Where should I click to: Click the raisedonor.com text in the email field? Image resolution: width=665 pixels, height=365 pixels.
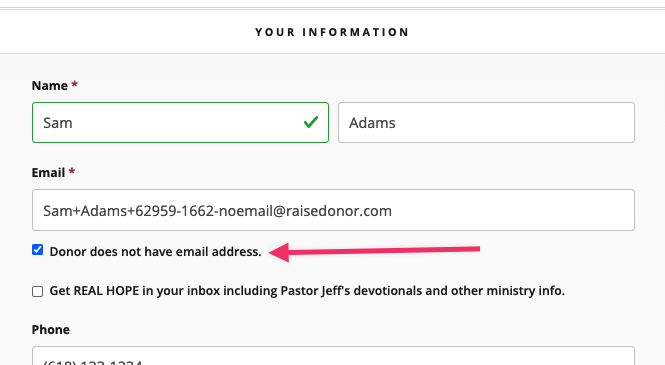[339, 211]
